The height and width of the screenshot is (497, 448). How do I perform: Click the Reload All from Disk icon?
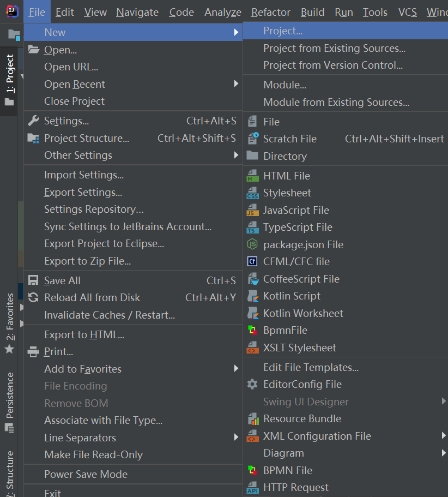pos(33,298)
